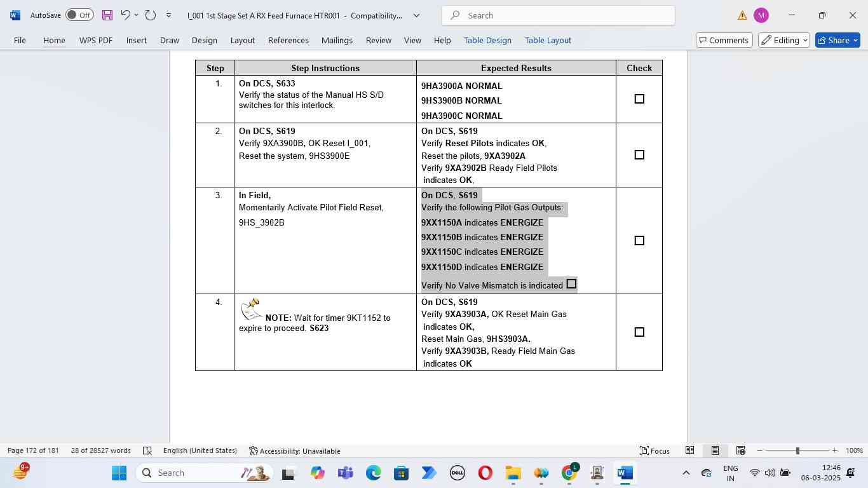Open Opera browser from taskbar
The height and width of the screenshot is (488, 868).
pyautogui.click(x=485, y=473)
